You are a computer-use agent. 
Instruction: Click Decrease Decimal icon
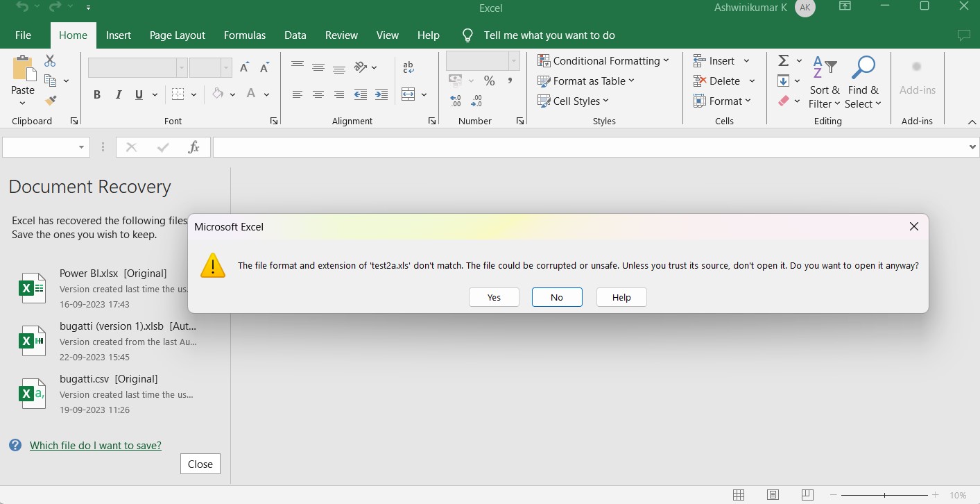coord(476,101)
